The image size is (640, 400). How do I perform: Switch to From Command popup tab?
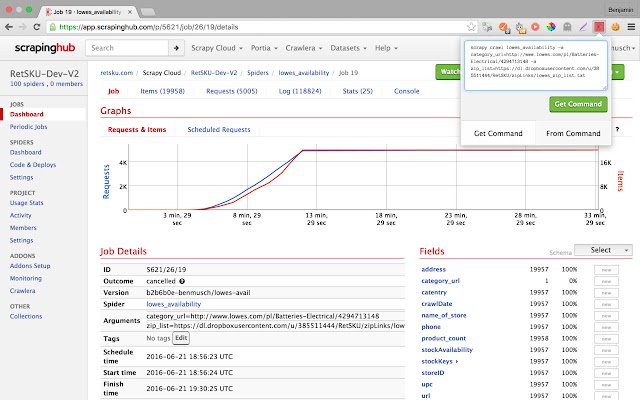coord(573,133)
